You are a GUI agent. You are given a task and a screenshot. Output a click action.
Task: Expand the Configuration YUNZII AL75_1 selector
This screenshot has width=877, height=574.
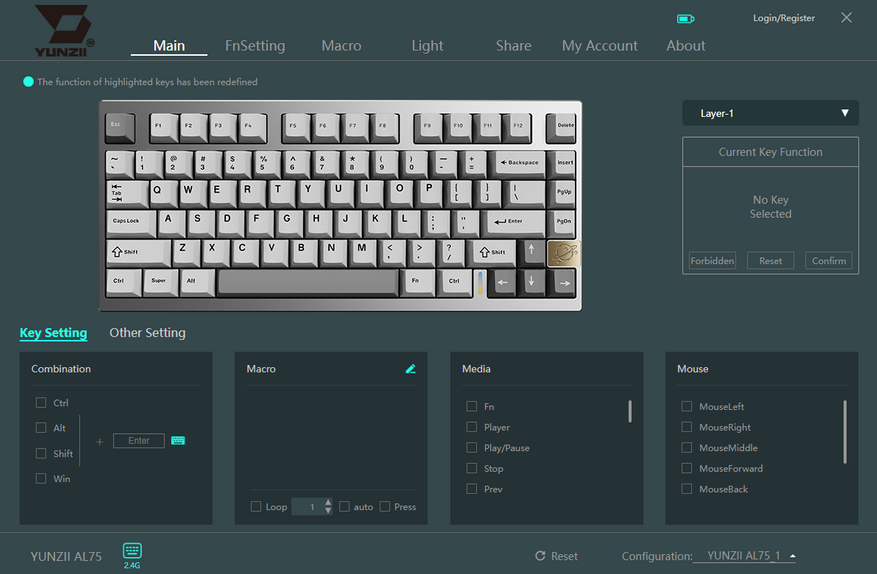(x=744, y=556)
